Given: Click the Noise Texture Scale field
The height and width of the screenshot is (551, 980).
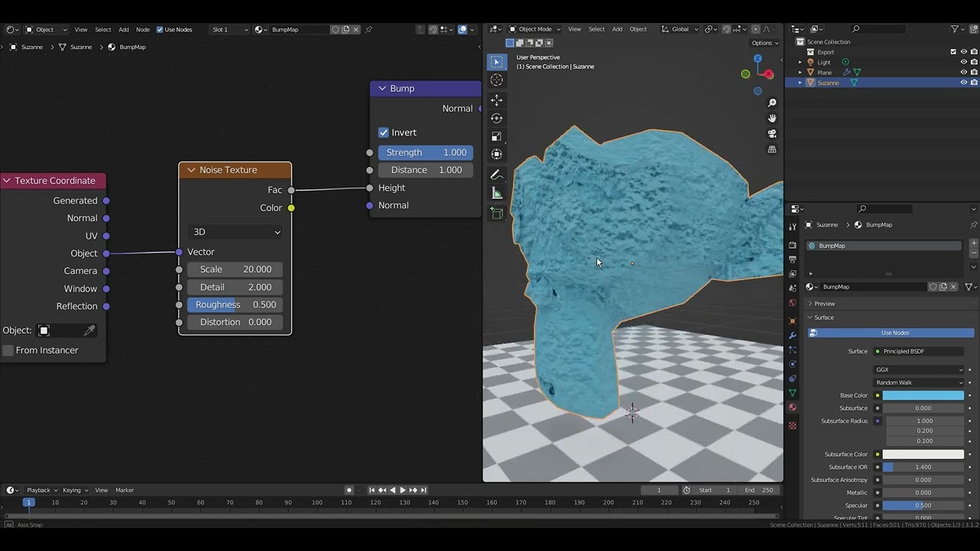Looking at the screenshot, I should coord(235,269).
